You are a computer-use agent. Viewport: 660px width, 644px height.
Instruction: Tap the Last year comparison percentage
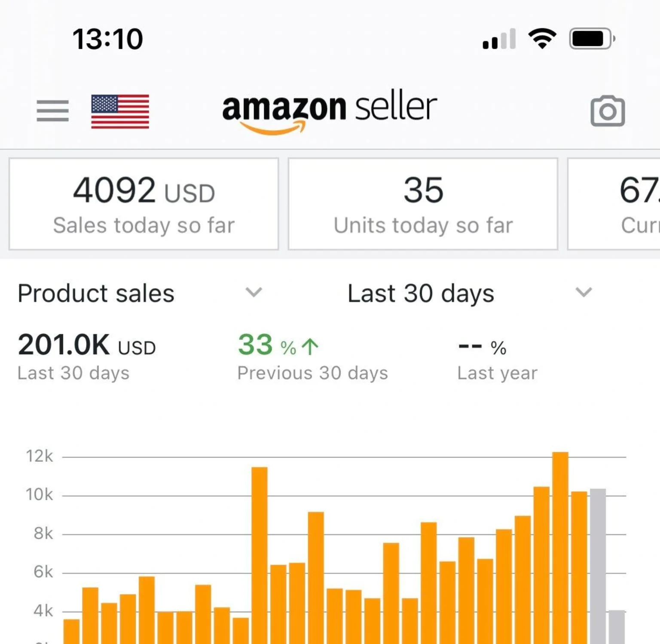482,347
